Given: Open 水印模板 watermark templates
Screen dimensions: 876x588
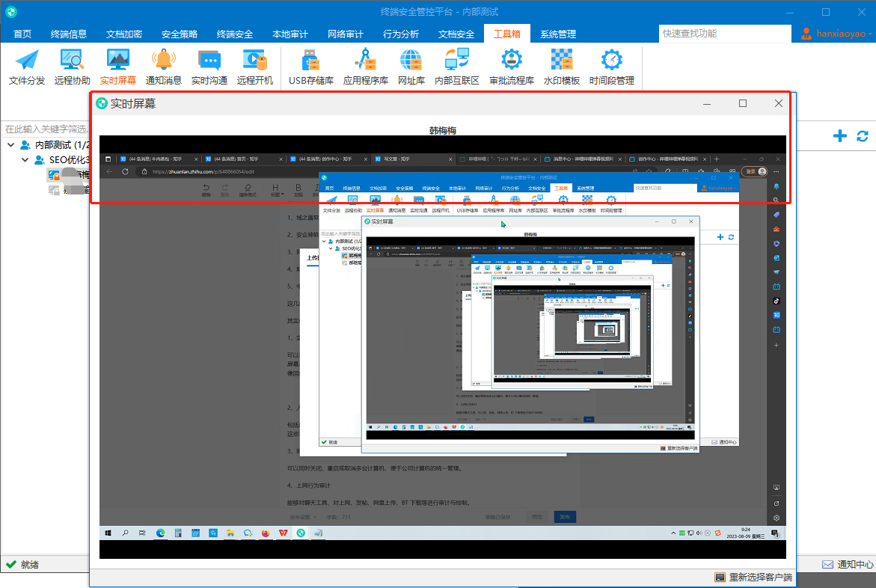Looking at the screenshot, I should click(562, 67).
